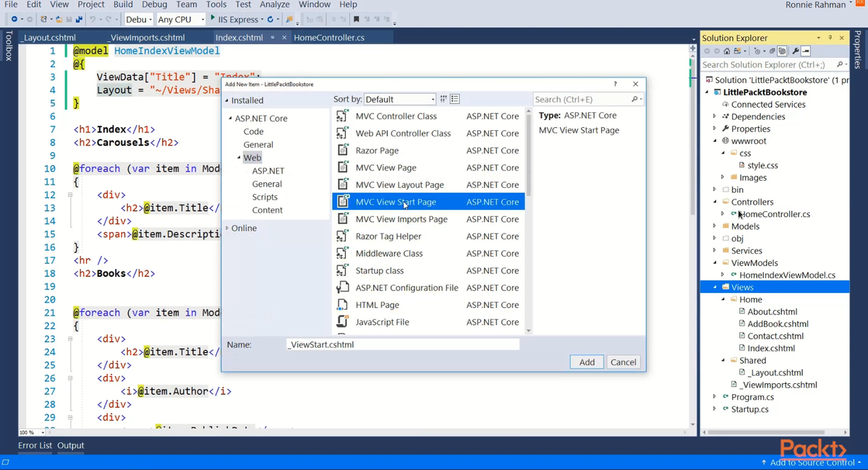Screen dimensions: 868x470
Task: Open the Output tab at the bottom
Action: (71, 445)
